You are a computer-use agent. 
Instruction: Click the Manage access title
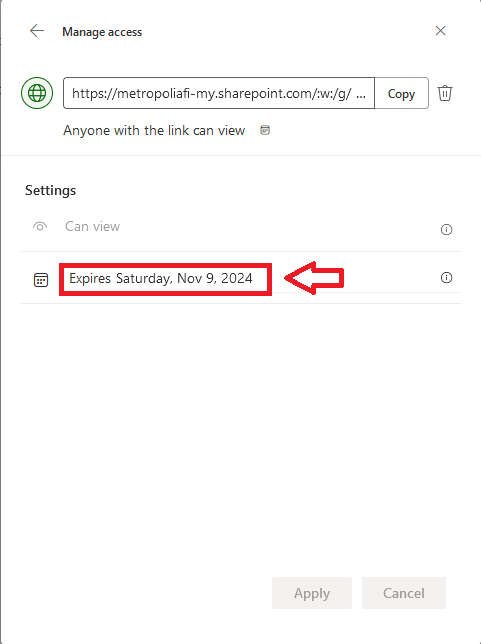(x=102, y=32)
